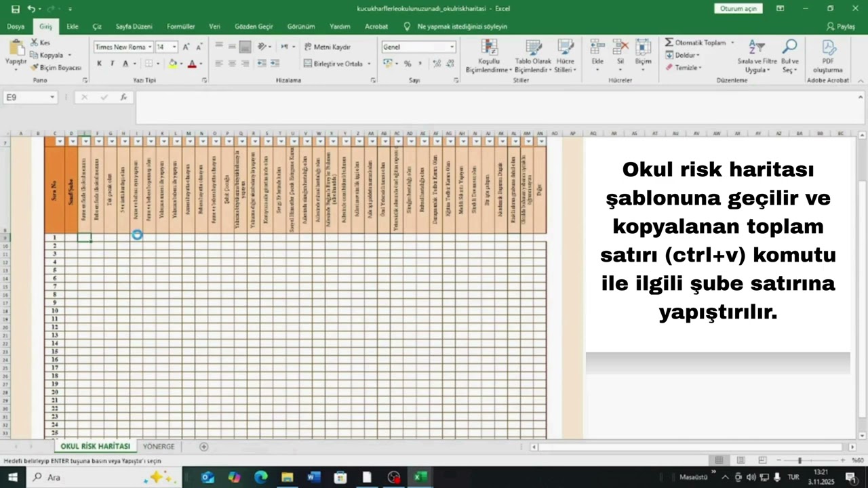Open the font color dropdown arrow
868x488 pixels.
click(202, 64)
